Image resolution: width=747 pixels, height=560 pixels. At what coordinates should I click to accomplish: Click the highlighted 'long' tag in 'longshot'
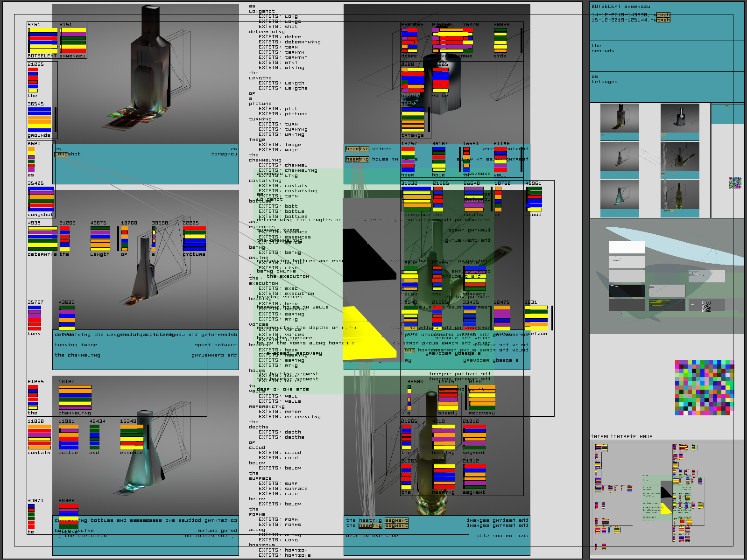(x=61, y=154)
